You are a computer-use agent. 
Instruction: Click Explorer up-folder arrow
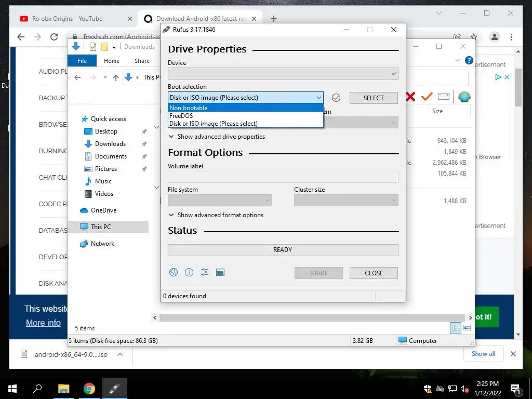pos(116,78)
